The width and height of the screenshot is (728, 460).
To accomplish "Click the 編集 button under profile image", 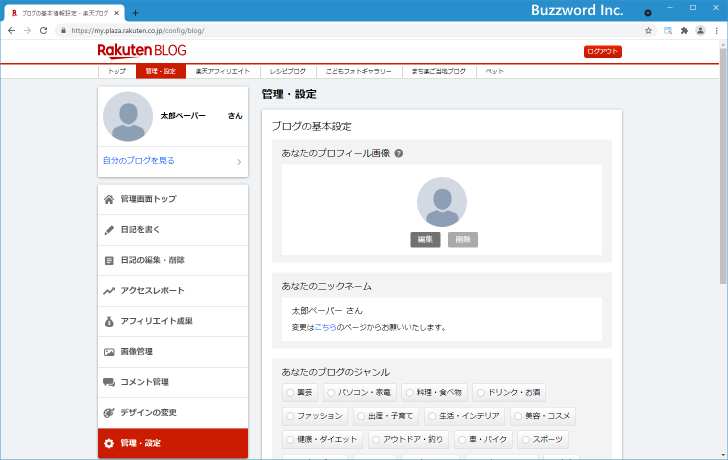I will point(425,240).
